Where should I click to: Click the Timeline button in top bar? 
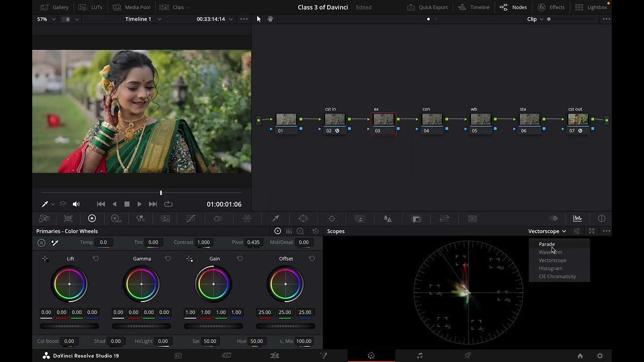[x=474, y=8]
